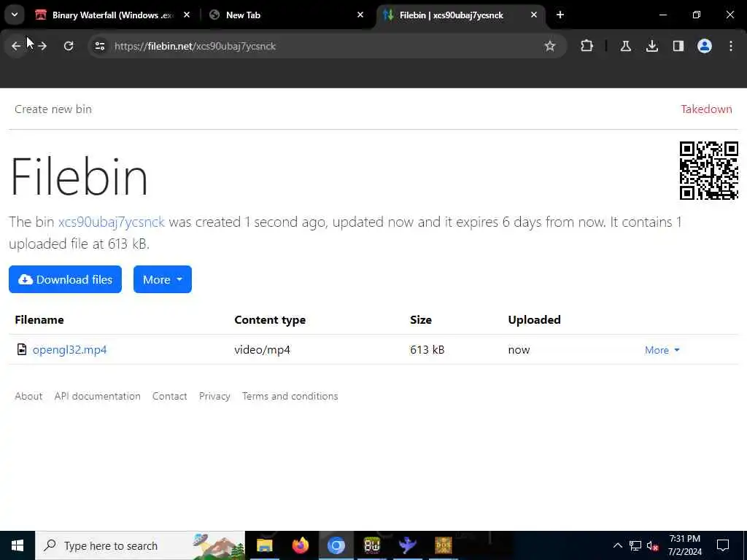Viewport: 747px width, 560px height.
Task: Open the API documentation footer link
Action: [97, 396]
